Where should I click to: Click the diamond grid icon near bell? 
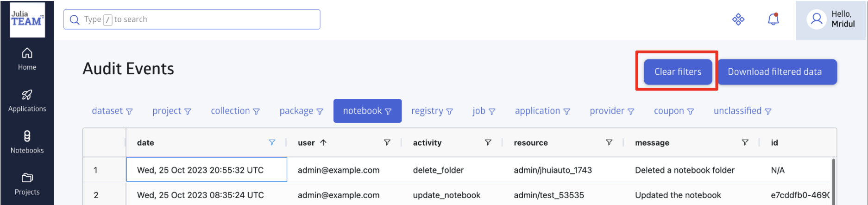(738, 19)
